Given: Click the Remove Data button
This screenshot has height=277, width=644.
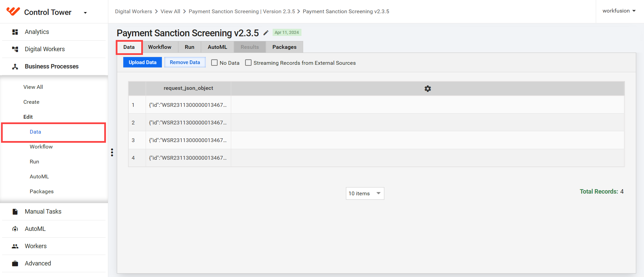Looking at the screenshot, I should coord(185,62).
